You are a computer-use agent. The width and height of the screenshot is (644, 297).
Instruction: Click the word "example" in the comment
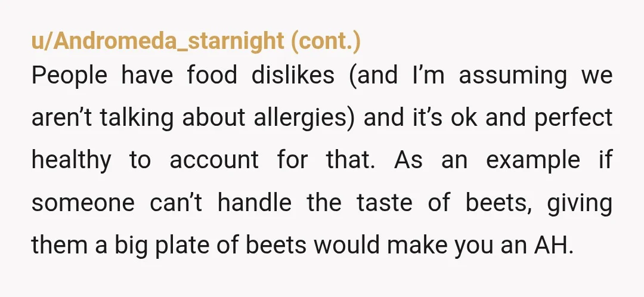click(x=533, y=161)
